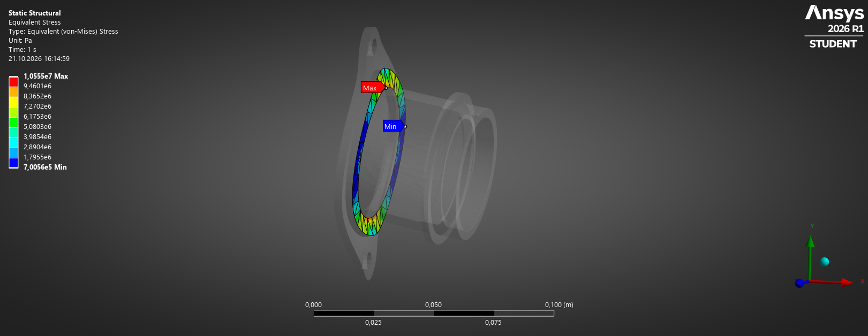Click the 0,100 (m) ruler label

click(x=559, y=305)
